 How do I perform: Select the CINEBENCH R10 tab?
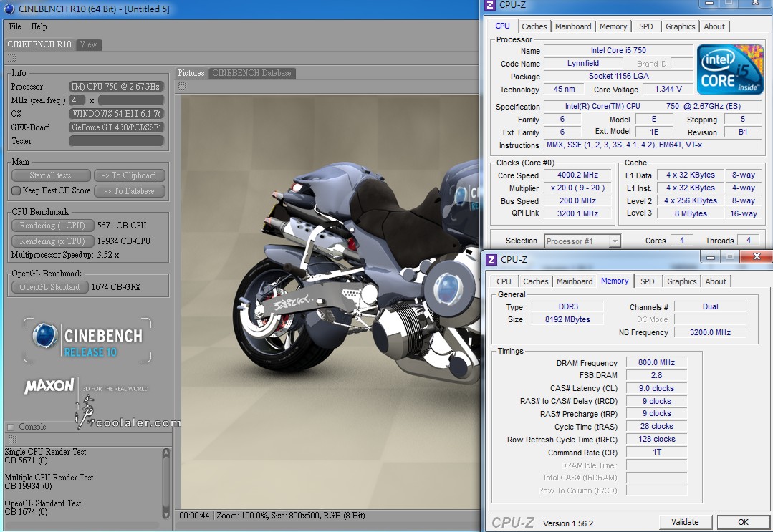pyautogui.click(x=39, y=44)
